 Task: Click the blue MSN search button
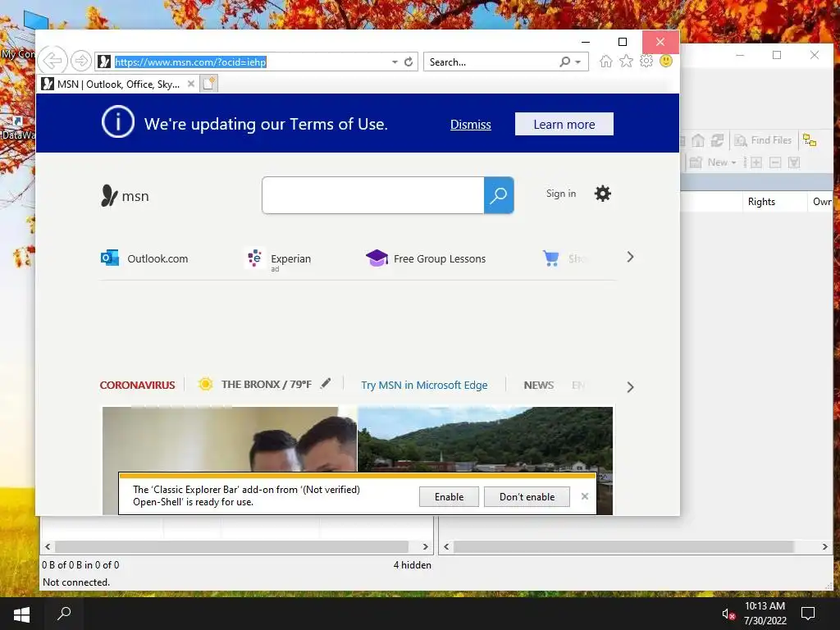499,195
